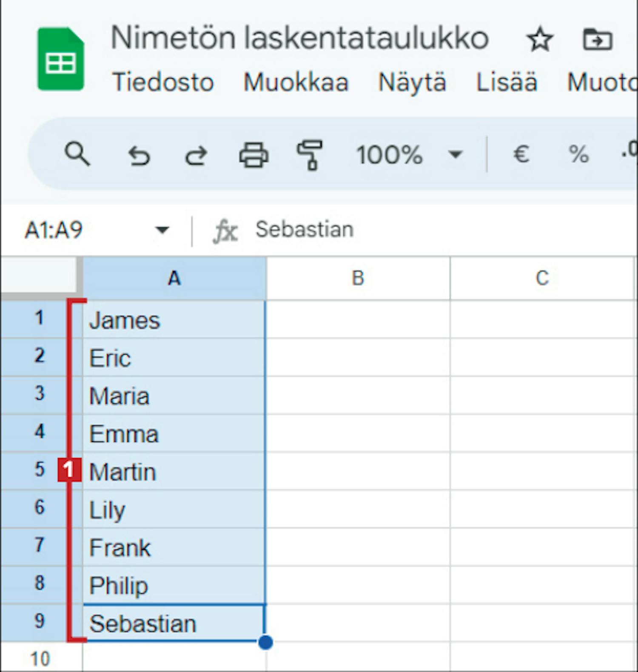Image resolution: width=638 pixels, height=672 pixels.
Task: Click the print icon
Action: click(253, 154)
